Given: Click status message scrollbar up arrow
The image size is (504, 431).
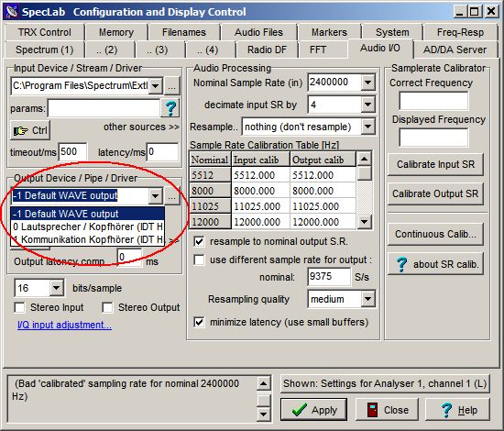Looking at the screenshot, I should click(263, 383).
